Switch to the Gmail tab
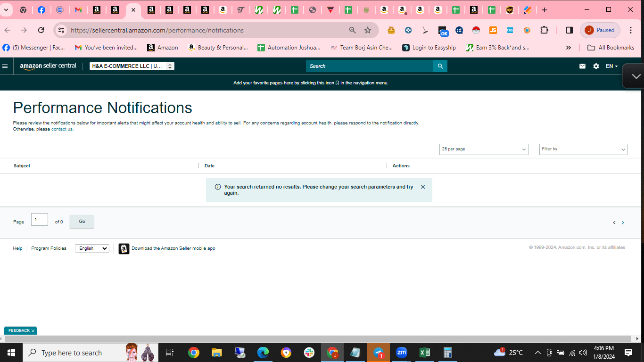Viewport: 644px width, 362px height. point(78,10)
